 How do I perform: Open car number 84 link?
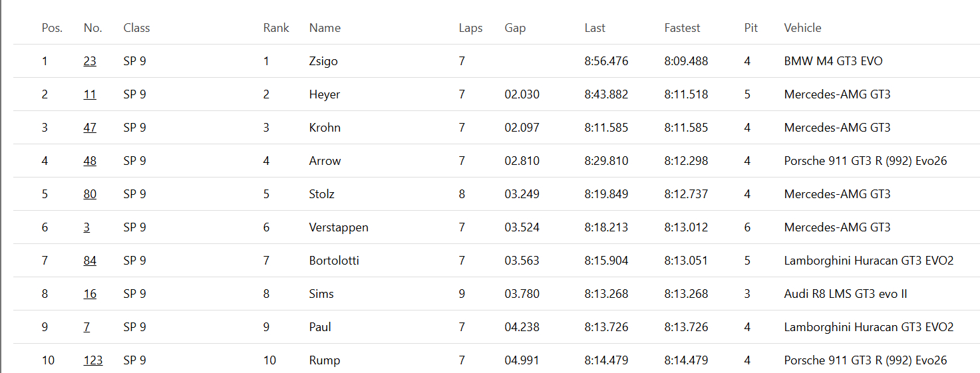90,261
